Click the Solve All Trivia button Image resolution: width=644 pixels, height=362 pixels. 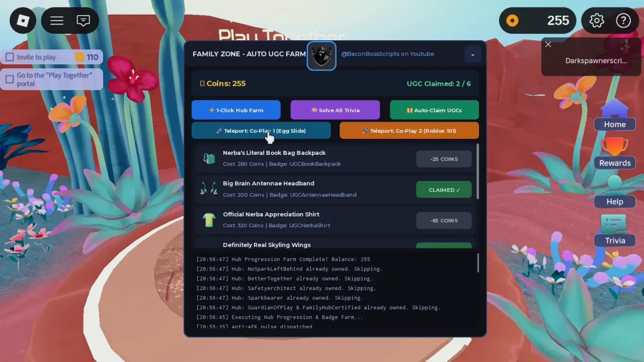[335, 110]
